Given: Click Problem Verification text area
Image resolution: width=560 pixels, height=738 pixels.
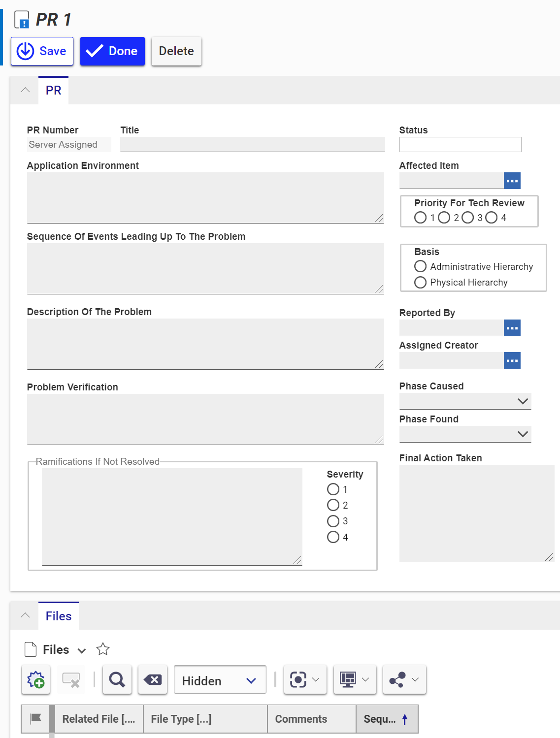Looking at the screenshot, I should pos(205,419).
